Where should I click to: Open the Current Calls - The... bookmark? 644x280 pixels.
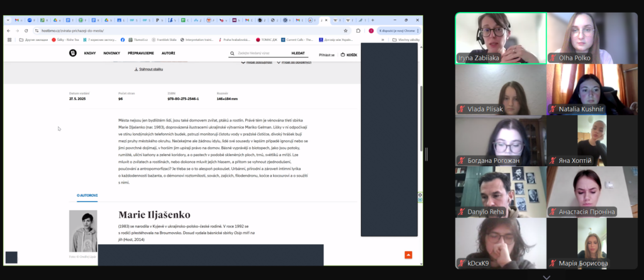click(x=297, y=40)
